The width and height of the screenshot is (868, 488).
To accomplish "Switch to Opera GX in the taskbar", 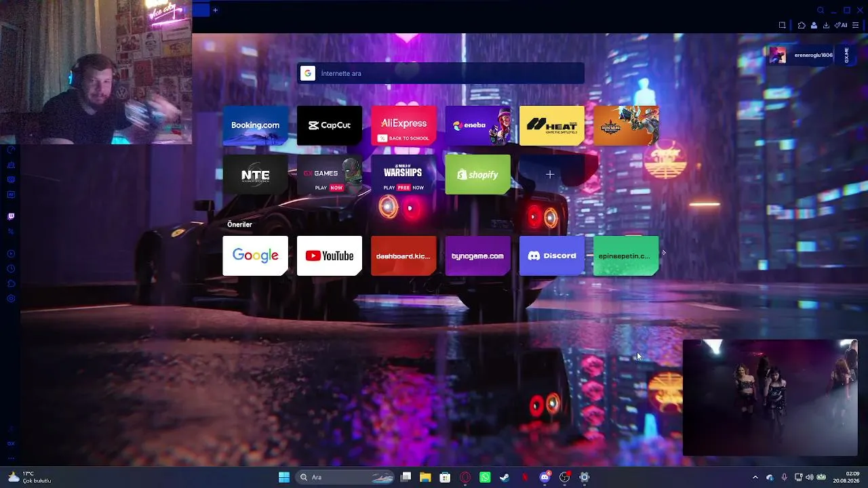I will pyautogui.click(x=465, y=477).
